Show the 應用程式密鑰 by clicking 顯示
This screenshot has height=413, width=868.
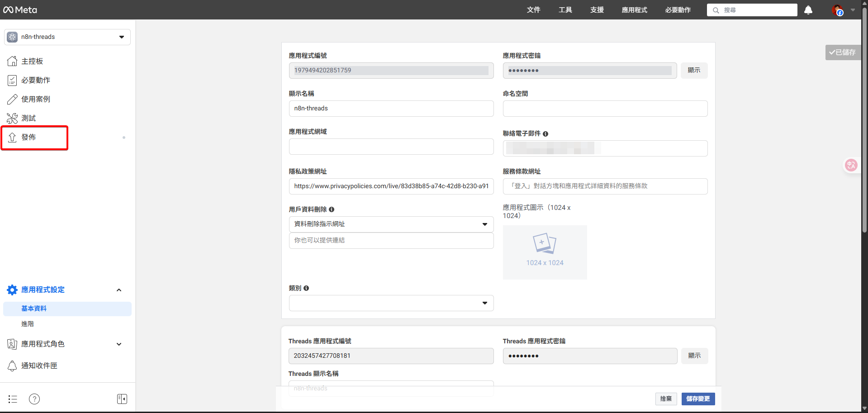(x=694, y=70)
